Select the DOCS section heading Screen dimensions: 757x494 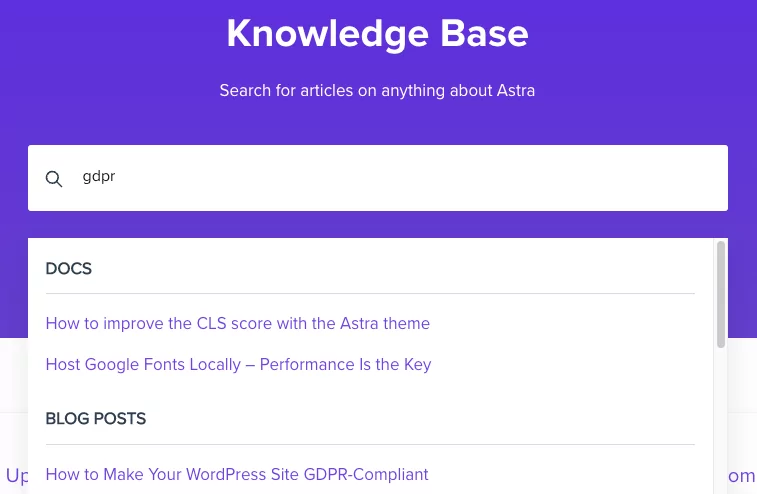pos(69,268)
